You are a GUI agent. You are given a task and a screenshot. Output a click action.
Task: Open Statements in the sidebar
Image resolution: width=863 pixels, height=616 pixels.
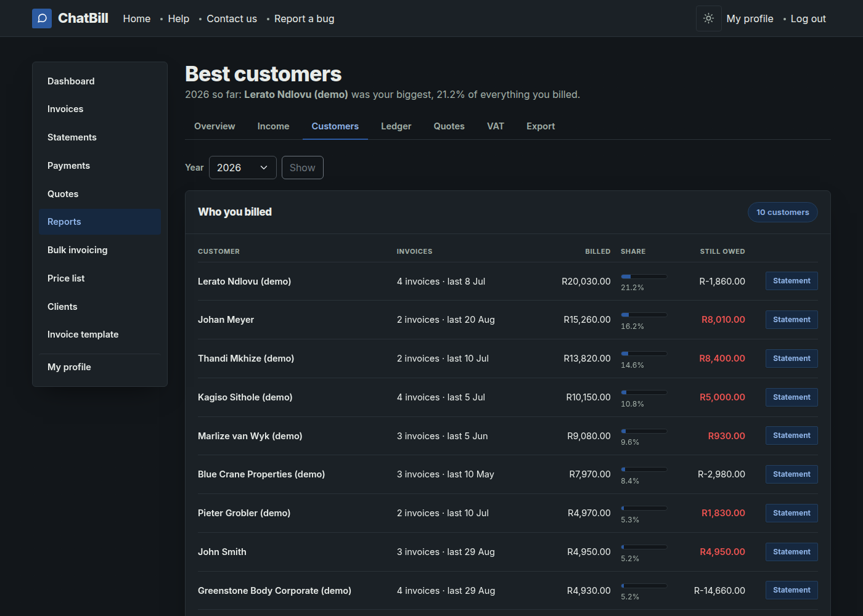click(100, 137)
